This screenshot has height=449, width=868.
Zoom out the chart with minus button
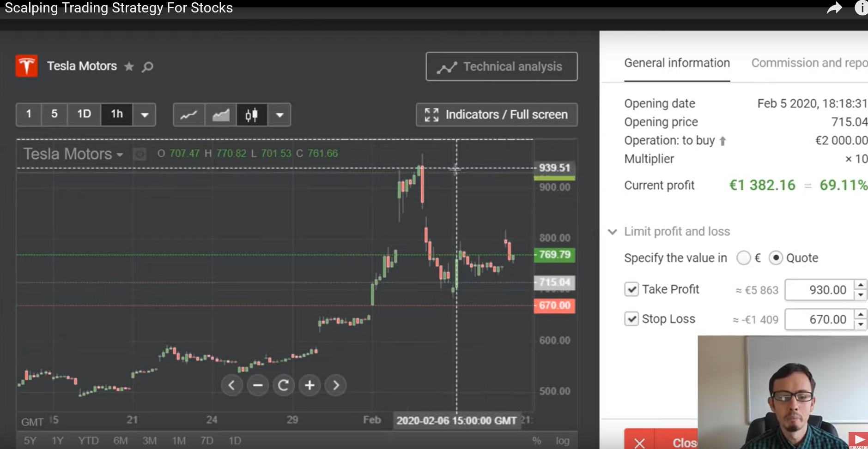258,385
